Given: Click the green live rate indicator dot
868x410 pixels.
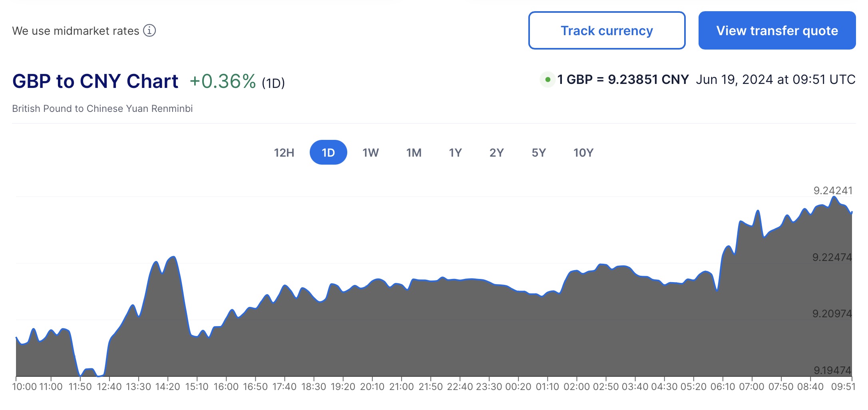Looking at the screenshot, I should click(547, 80).
